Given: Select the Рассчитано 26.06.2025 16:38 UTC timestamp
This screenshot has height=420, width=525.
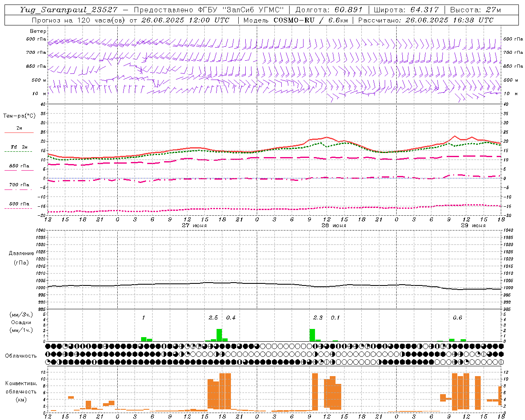Looking at the screenshot, I should [x=426, y=20].
